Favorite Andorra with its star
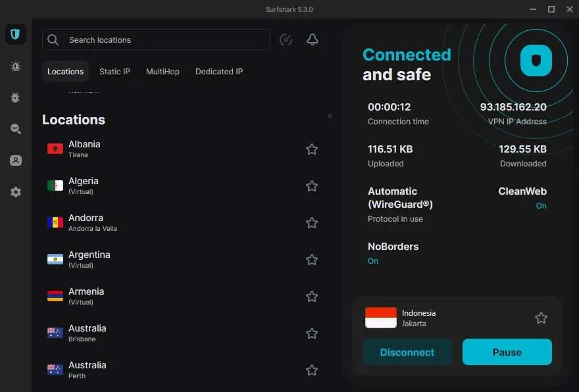 tap(312, 223)
